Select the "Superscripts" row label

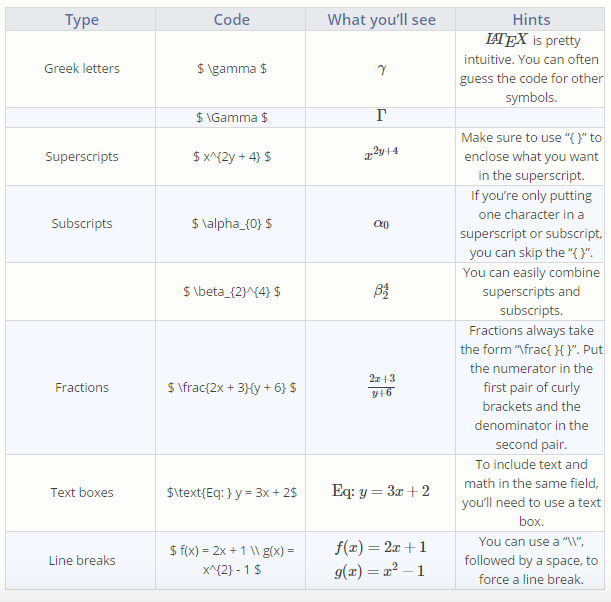[x=82, y=157]
